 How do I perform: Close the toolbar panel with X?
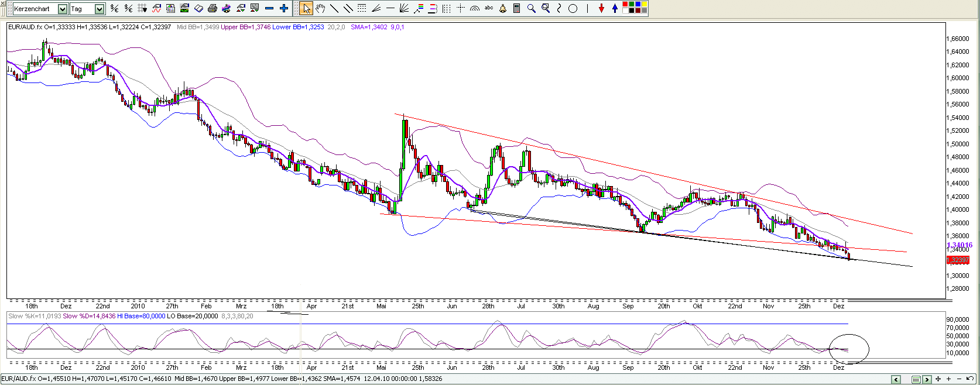click(3, 3)
